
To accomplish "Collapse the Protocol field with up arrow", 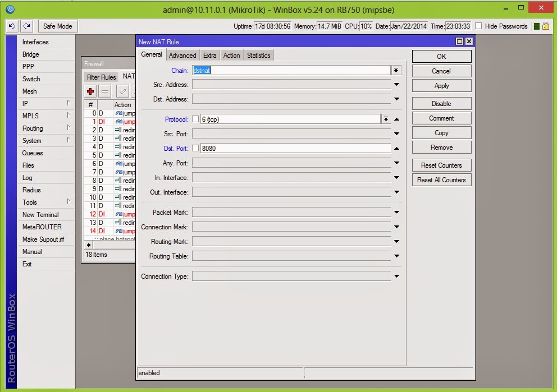I will 397,119.
